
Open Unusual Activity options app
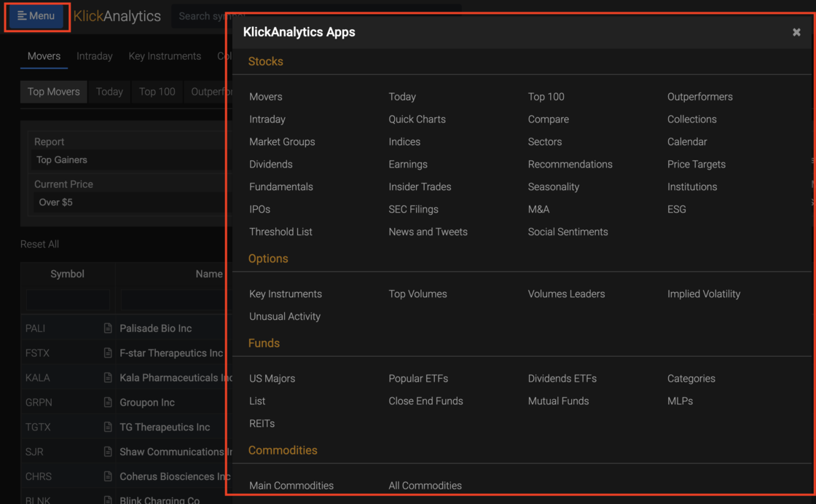point(285,316)
